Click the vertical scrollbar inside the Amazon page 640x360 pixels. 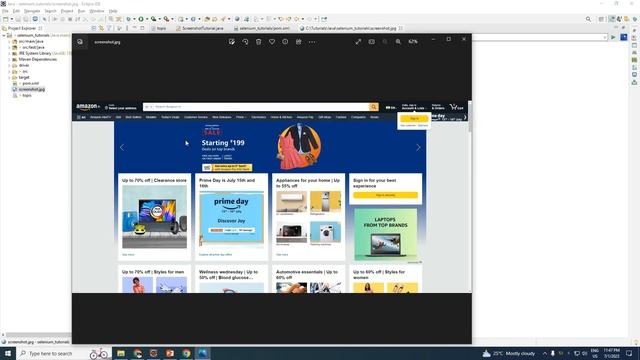point(469,117)
